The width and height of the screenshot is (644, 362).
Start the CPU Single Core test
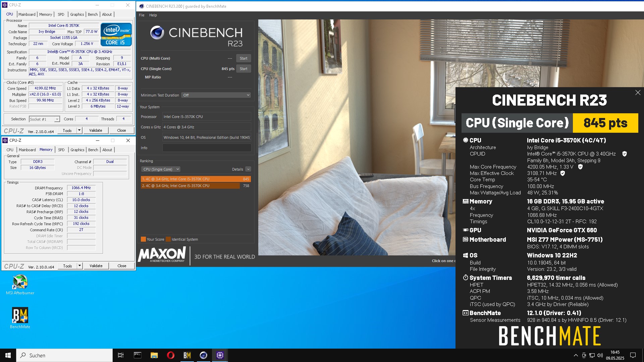tap(244, 69)
